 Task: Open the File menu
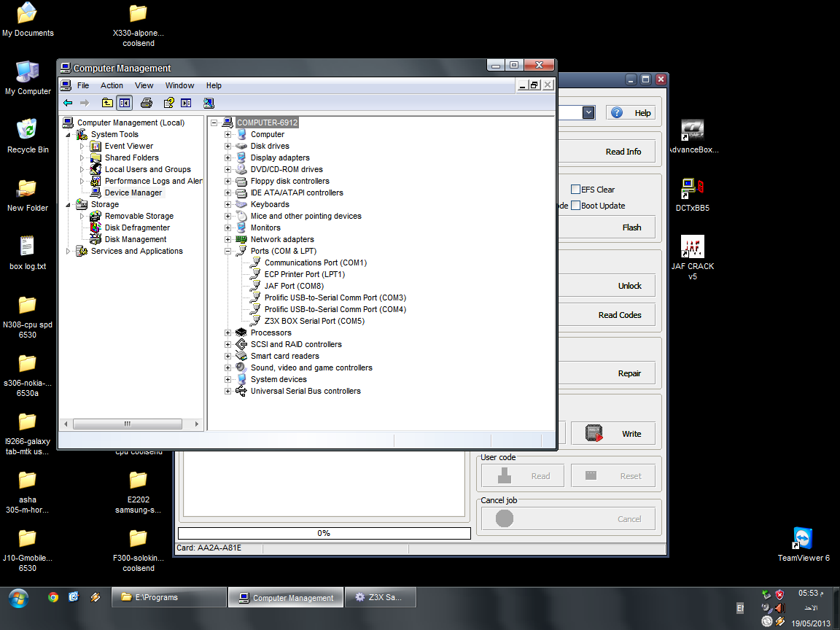[83, 85]
